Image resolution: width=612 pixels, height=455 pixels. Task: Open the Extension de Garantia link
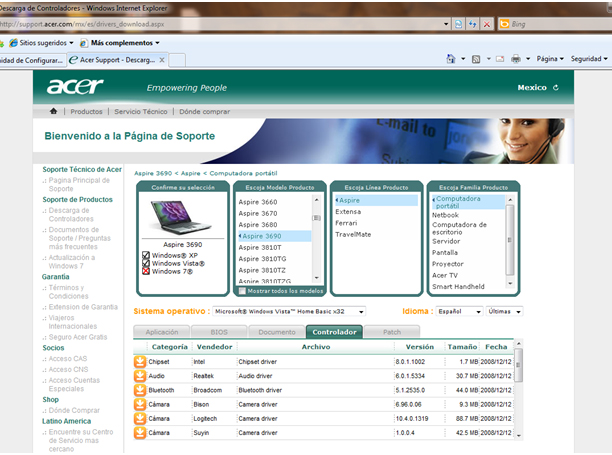[x=83, y=307]
